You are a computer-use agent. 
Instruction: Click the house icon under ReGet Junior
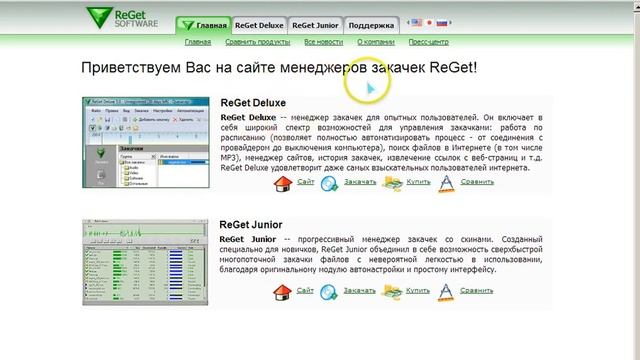pos(282,292)
